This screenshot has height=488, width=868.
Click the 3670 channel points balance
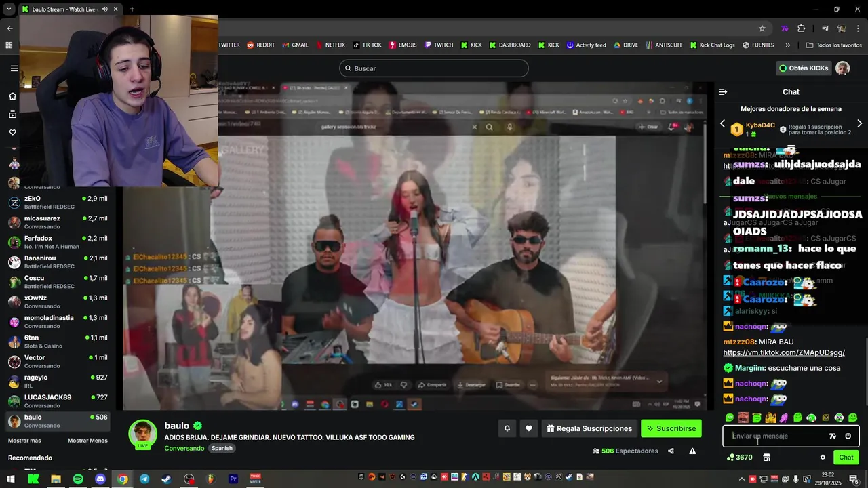pyautogui.click(x=738, y=457)
